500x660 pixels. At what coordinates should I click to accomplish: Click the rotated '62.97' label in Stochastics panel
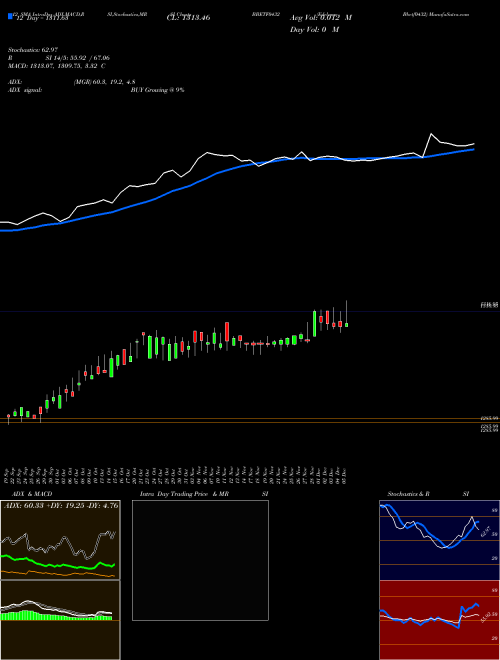click(x=486, y=532)
